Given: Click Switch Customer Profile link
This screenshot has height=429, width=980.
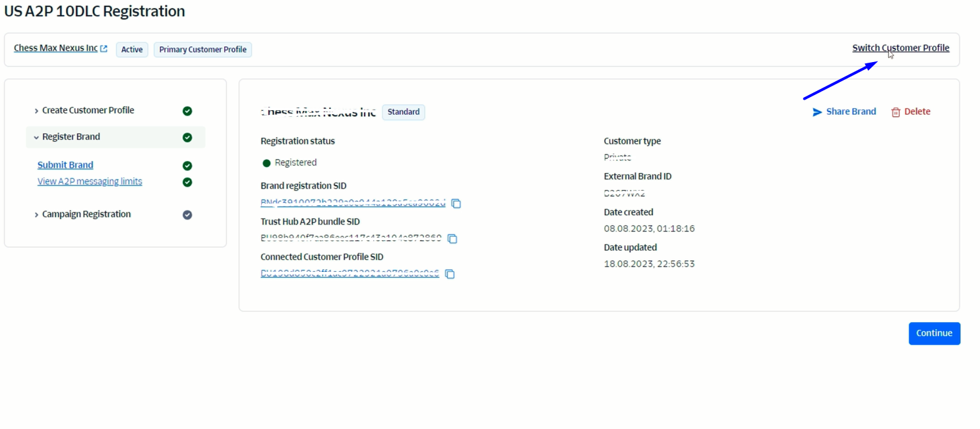Looking at the screenshot, I should [900, 48].
